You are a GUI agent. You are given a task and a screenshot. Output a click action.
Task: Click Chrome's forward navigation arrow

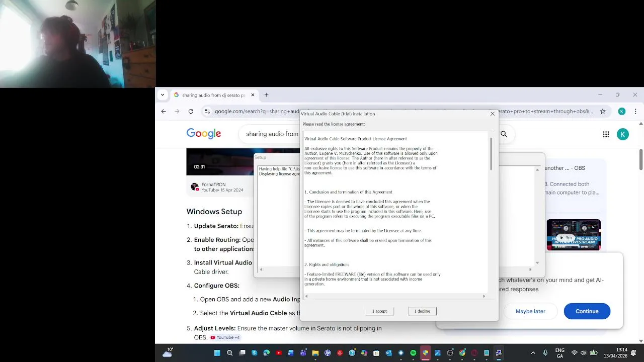click(177, 111)
